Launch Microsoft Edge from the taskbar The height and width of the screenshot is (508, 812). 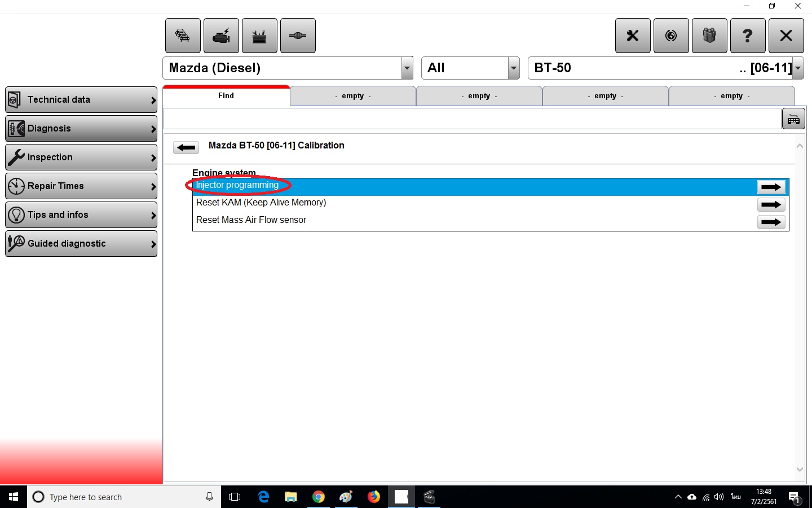(x=263, y=497)
